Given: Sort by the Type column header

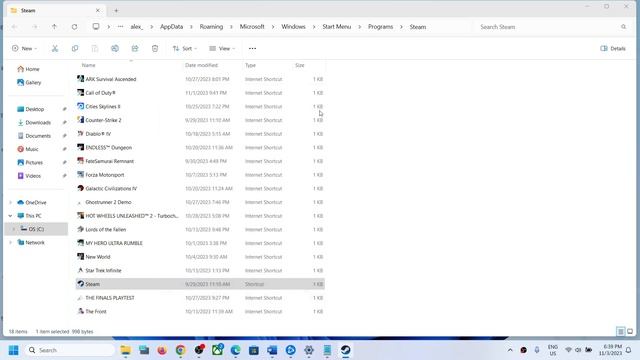Looking at the screenshot, I should point(250,65).
